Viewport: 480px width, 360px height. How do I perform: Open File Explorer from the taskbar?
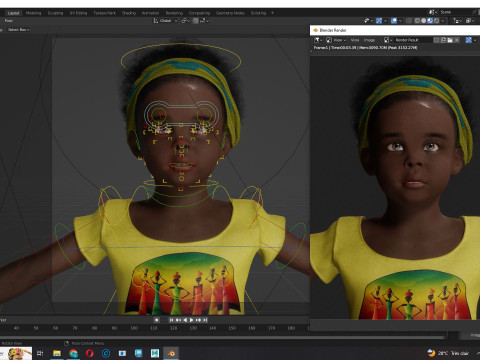coord(57,353)
